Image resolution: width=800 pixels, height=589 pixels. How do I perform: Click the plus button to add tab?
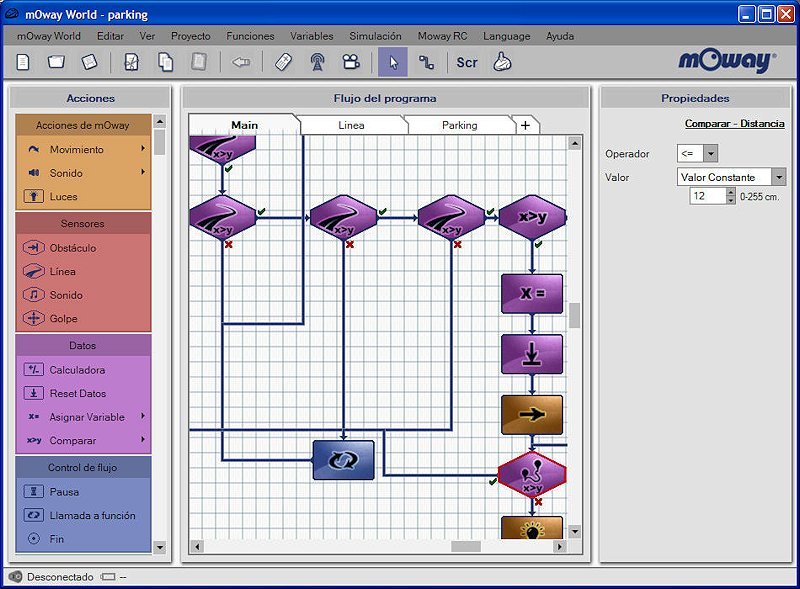pos(525,125)
